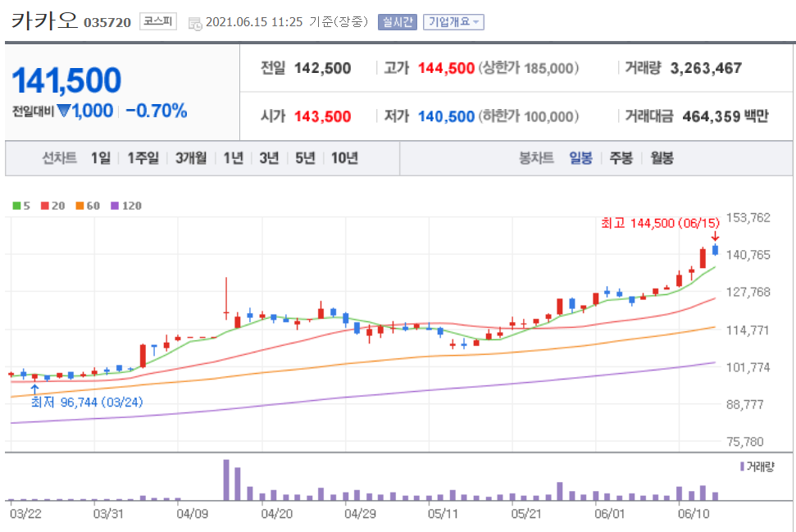Select the 3개월 line chart tab
The width and height of the screenshot is (796, 532).
click(191, 158)
